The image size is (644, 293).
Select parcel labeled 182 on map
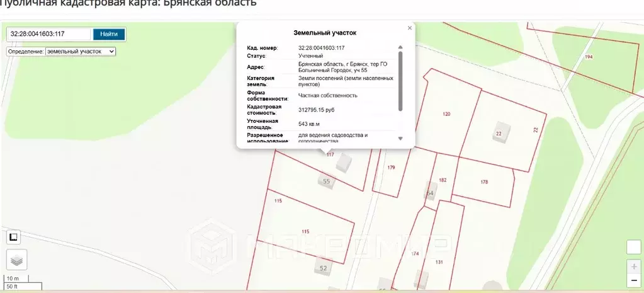[443, 180]
